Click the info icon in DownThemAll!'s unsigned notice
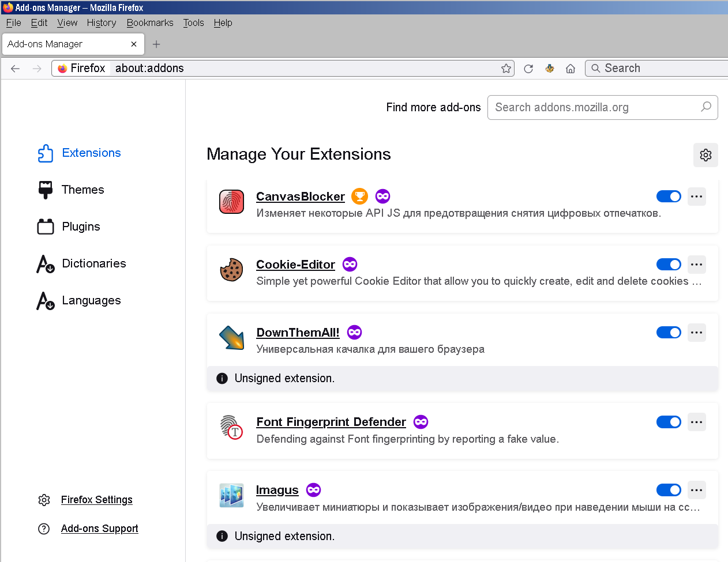This screenshot has width=728, height=562. click(x=222, y=378)
